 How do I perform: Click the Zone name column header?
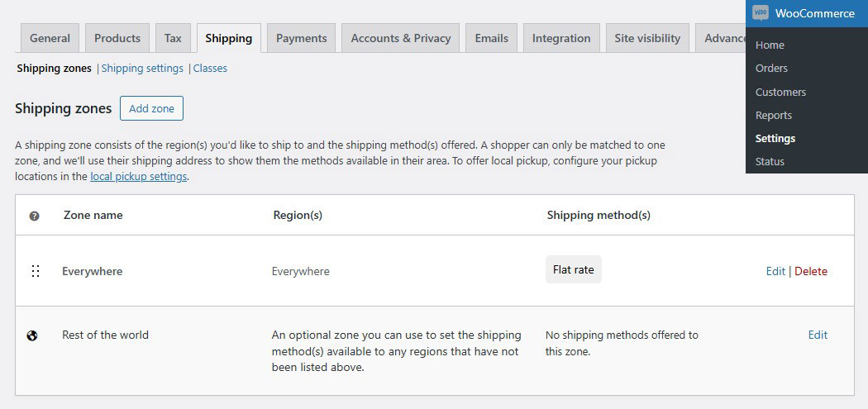click(93, 216)
